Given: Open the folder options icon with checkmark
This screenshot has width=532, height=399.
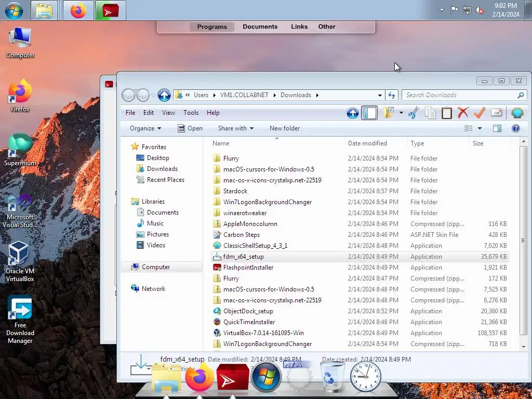Looking at the screenshot, I should click(x=388, y=113).
